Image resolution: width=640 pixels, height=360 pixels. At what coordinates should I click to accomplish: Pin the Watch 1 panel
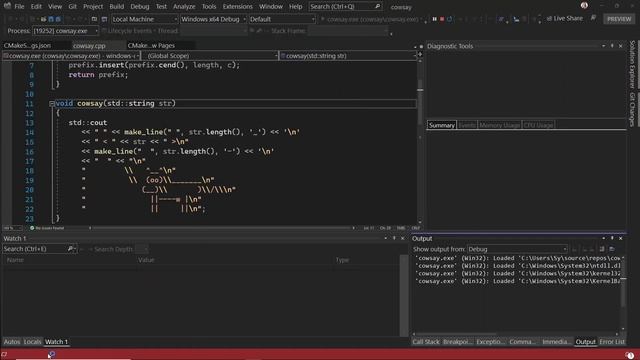394,238
